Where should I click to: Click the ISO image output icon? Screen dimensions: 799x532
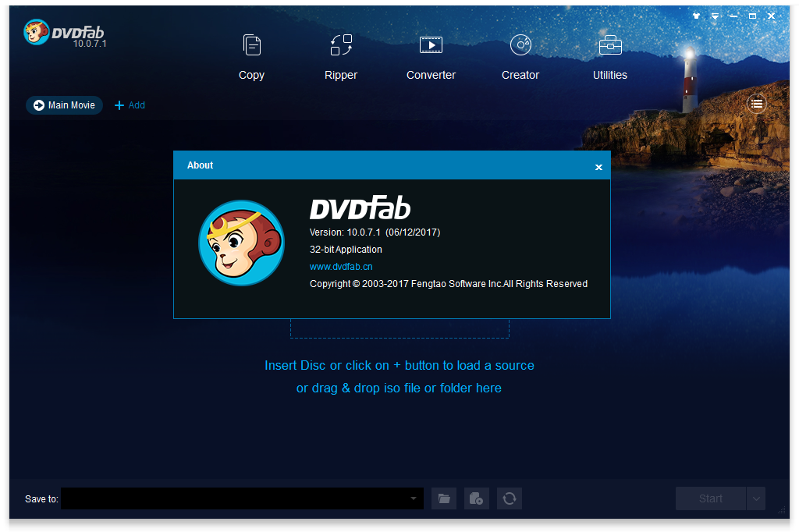[x=477, y=498]
